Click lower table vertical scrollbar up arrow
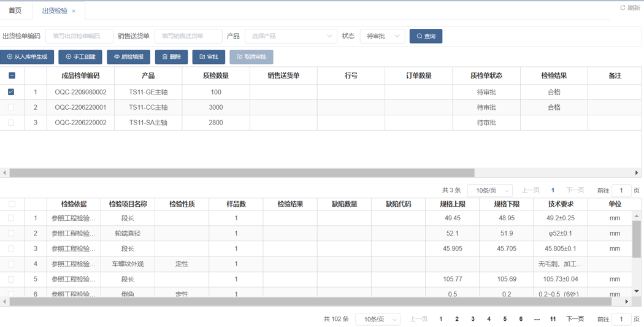644x327 pixels. (x=637, y=216)
